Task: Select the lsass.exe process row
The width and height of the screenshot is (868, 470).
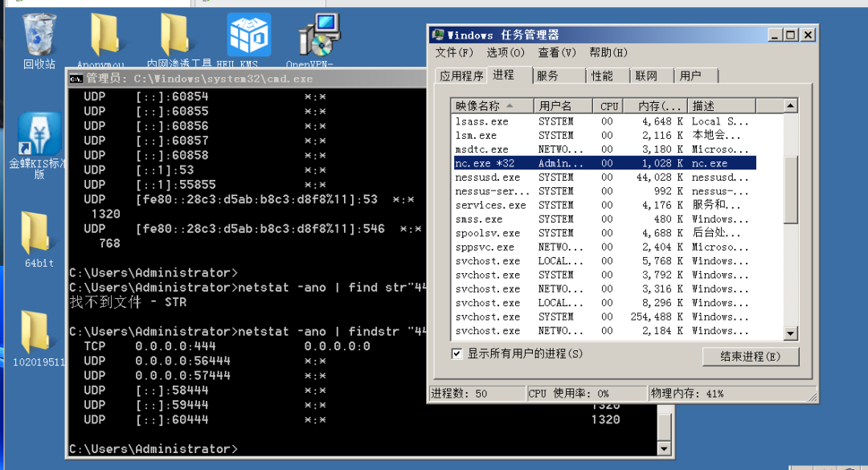Action: (604, 121)
